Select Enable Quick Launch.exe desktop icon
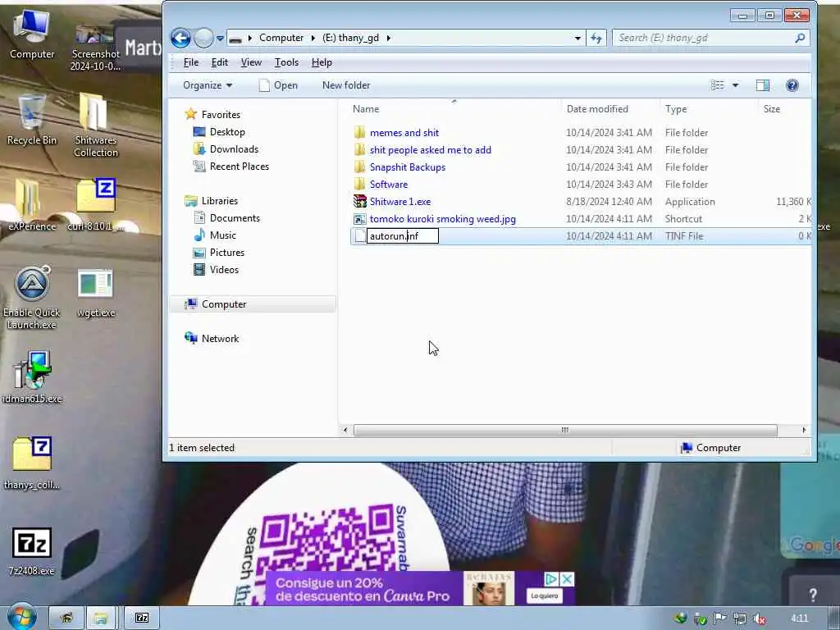Screen dimensions: 840x630 32,298
